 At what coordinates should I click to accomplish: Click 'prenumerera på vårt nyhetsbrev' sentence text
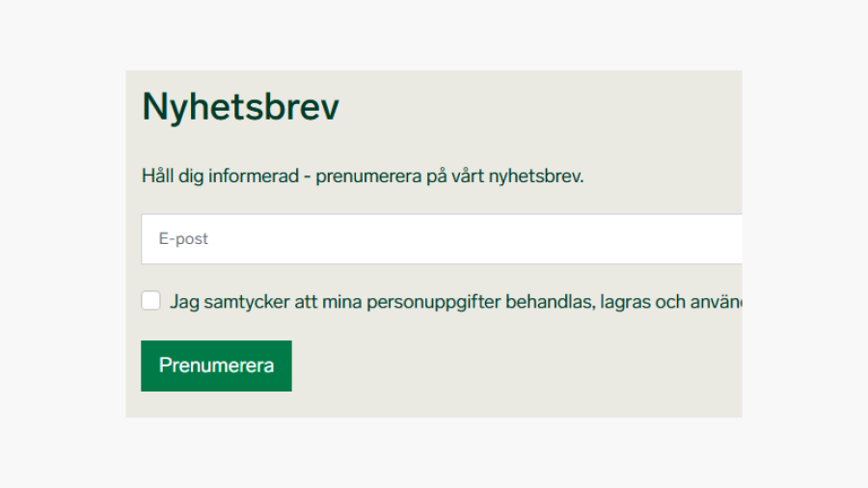(x=449, y=176)
